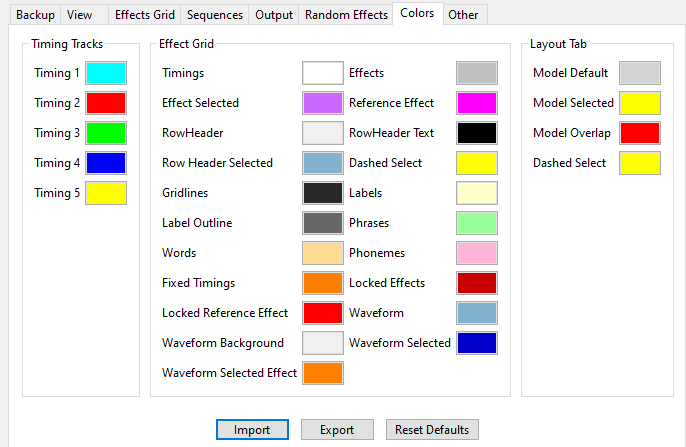Open the Timing 1 cyan color swatch
686x447 pixels.
click(106, 73)
